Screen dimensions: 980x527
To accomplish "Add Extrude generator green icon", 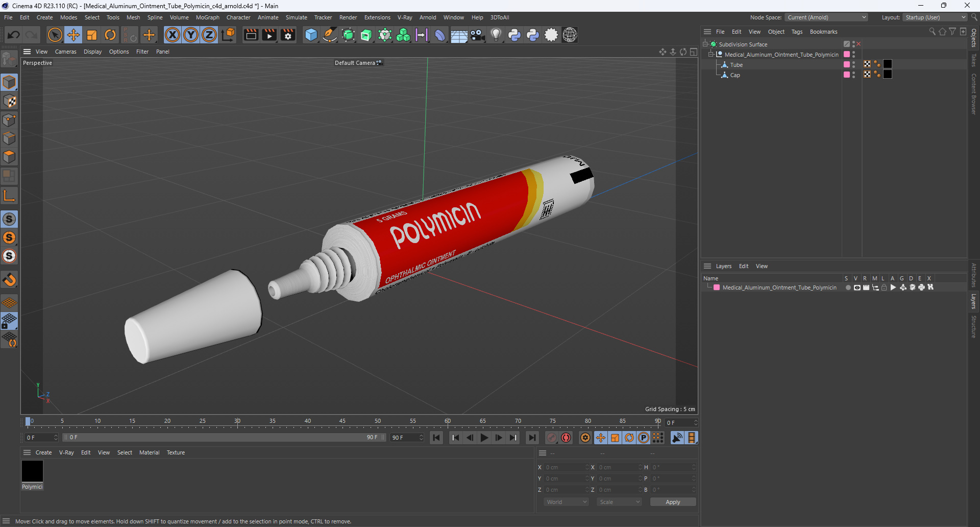I will [366, 35].
